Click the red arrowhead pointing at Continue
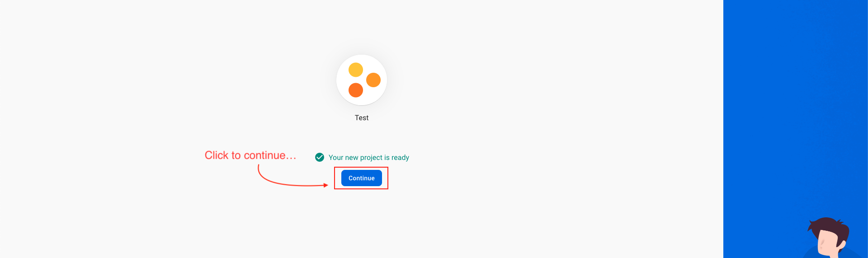This screenshot has height=258, width=868. point(325,185)
